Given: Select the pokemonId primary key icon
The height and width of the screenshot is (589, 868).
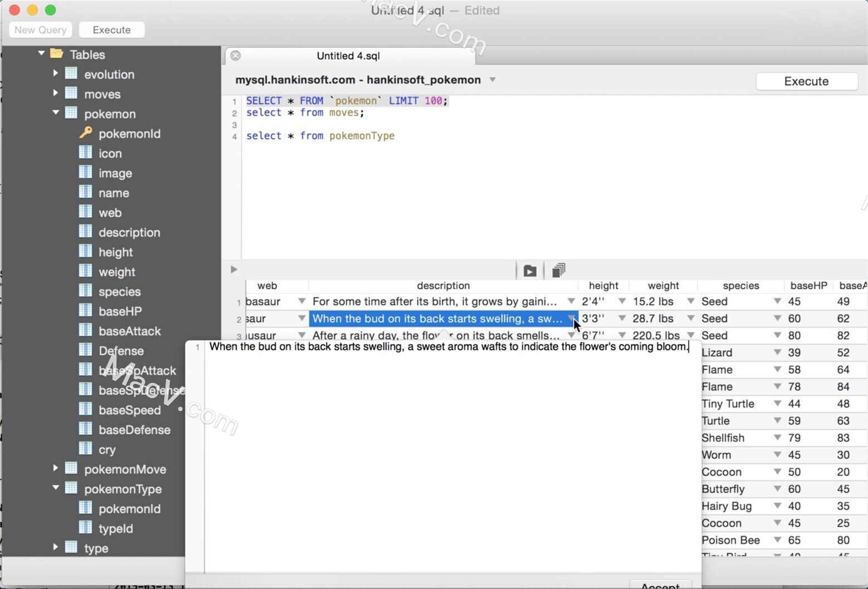Looking at the screenshot, I should [x=86, y=133].
